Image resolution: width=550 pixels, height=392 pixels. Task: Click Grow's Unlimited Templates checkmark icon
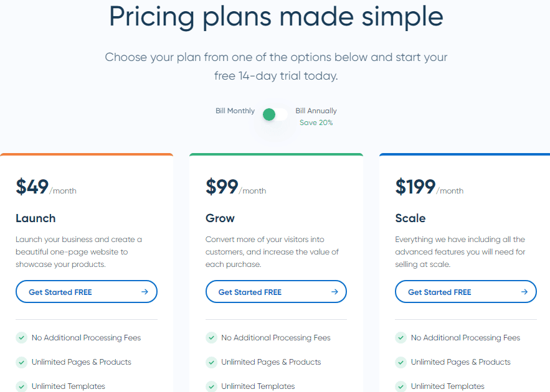click(x=211, y=386)
